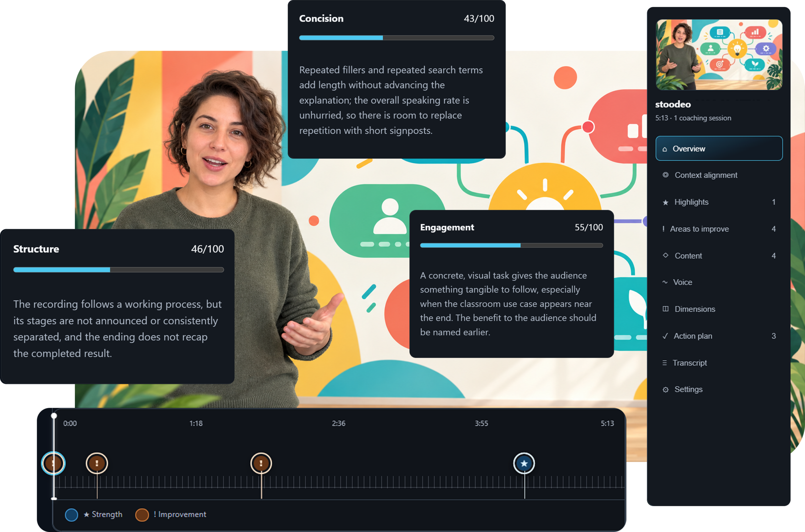Click the Action plan checkmark icon

point(665,336)
